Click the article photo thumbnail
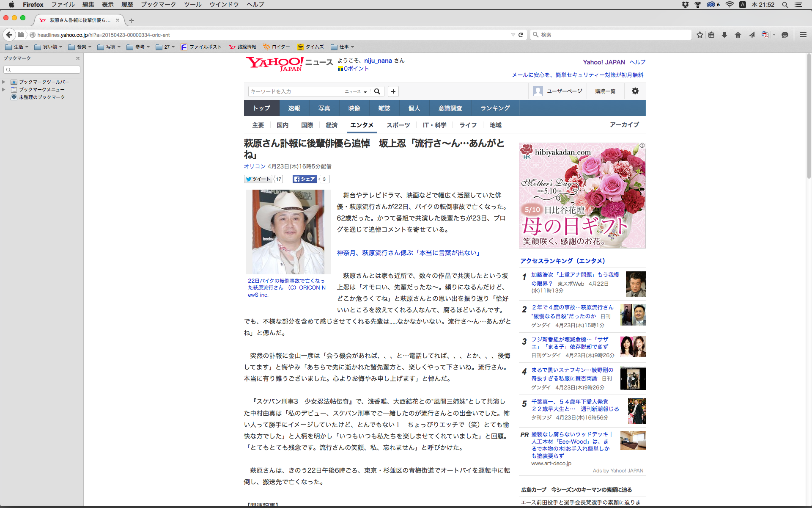812x508 pixels. coord(288,232)
